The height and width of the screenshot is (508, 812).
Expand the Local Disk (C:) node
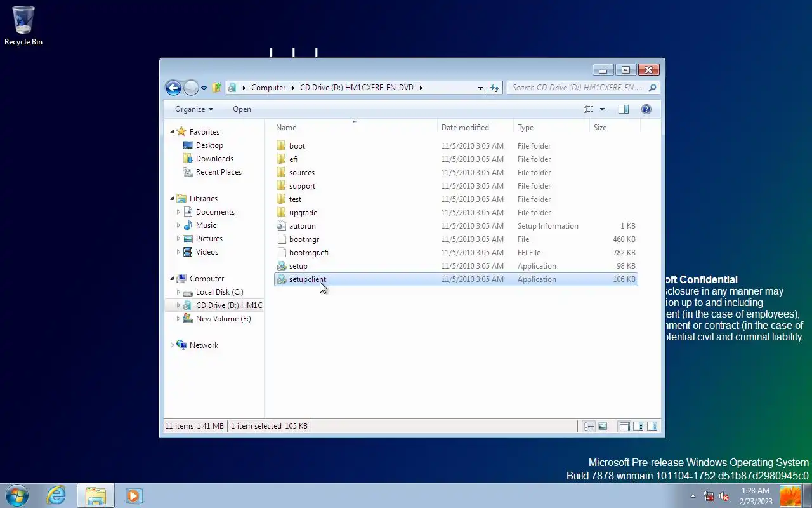[178, 292]
